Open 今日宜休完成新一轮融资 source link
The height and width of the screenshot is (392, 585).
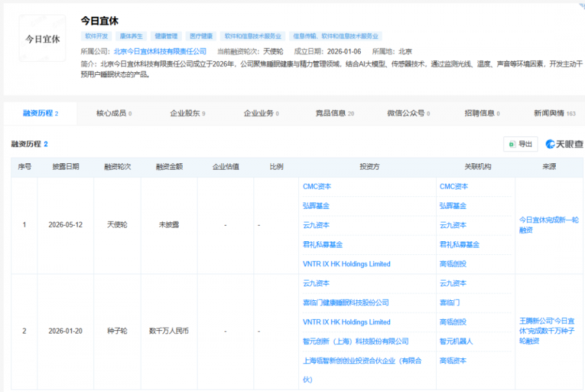pos(549,225)
